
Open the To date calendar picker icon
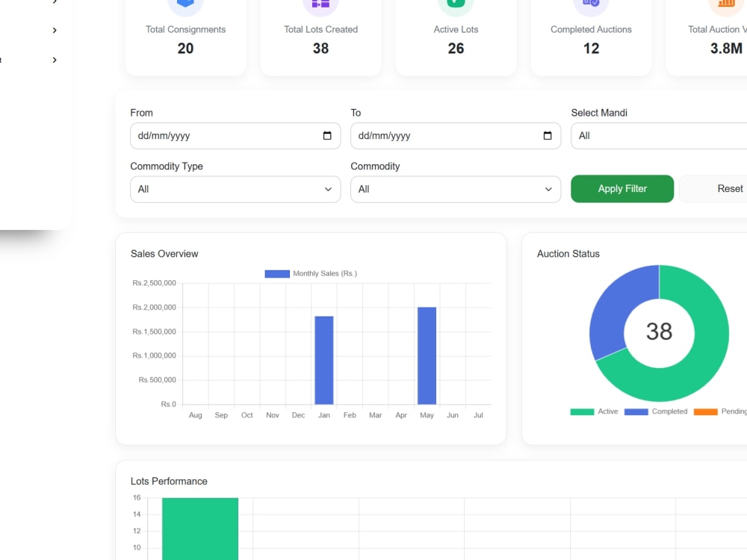coord(548,136)
